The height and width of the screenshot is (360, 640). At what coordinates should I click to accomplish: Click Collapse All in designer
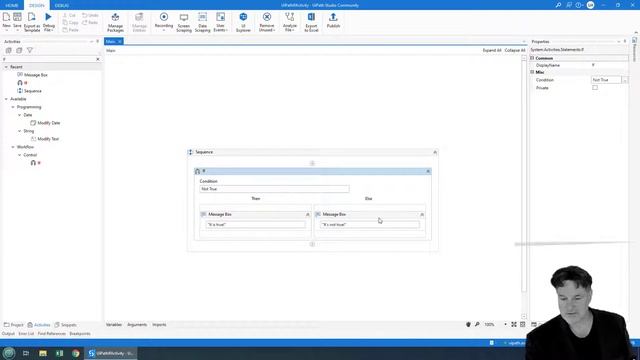[515, 50]
